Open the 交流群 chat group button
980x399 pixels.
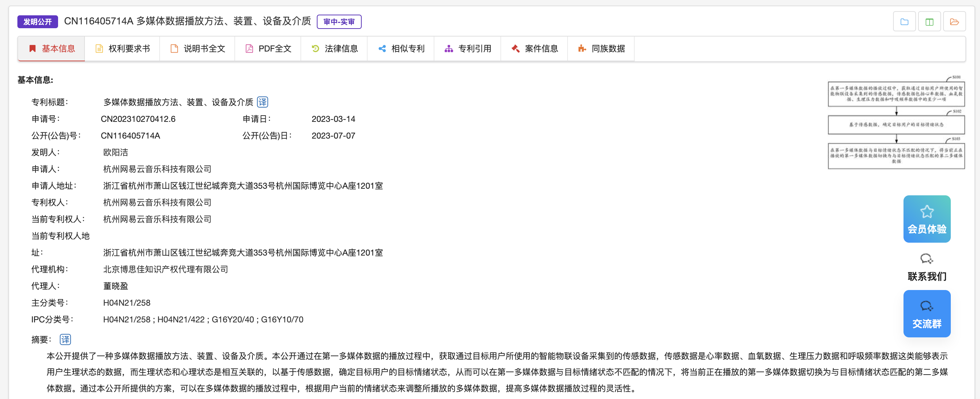(927, 314)
